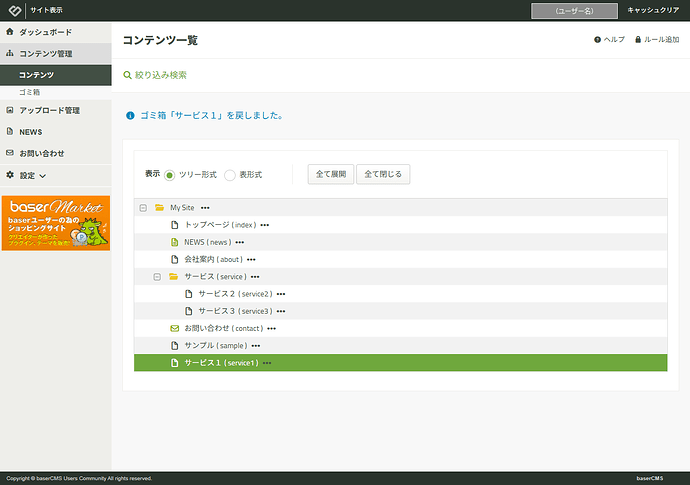Expand the 設定 menu chevron
This screenshot has width=690, height=485.
click(x=43, y=176)
